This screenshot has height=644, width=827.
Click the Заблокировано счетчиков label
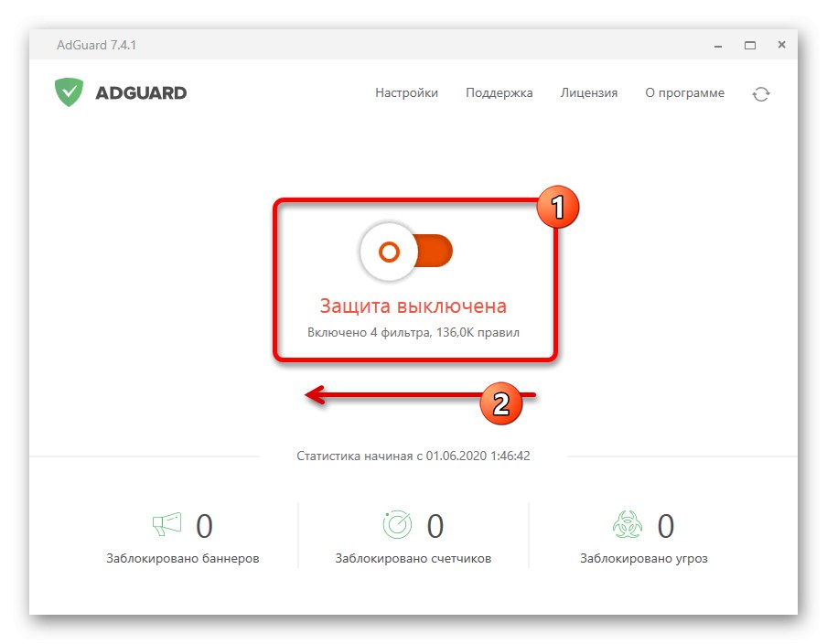[x=413, y=558]
